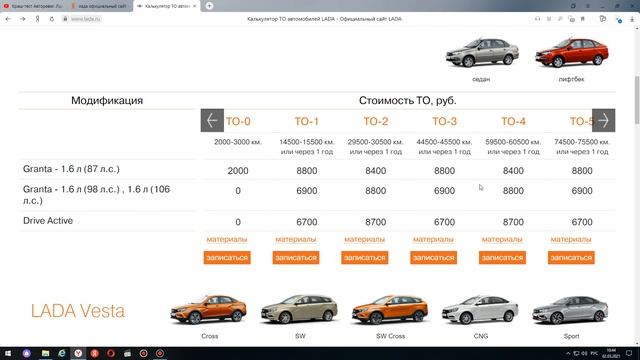
Task: Select the TO-4 column header
Action: 513,121
